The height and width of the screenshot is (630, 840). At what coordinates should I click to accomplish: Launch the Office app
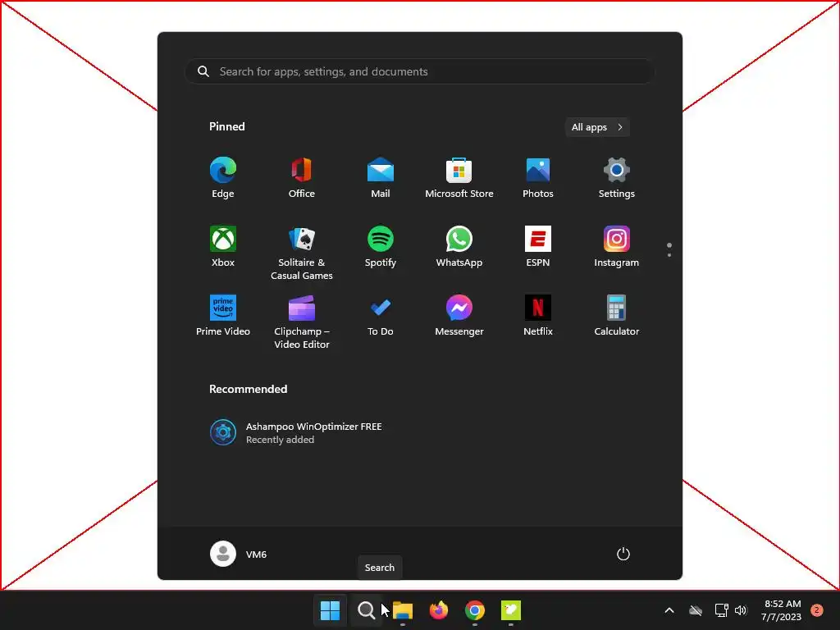pos(302,178)
